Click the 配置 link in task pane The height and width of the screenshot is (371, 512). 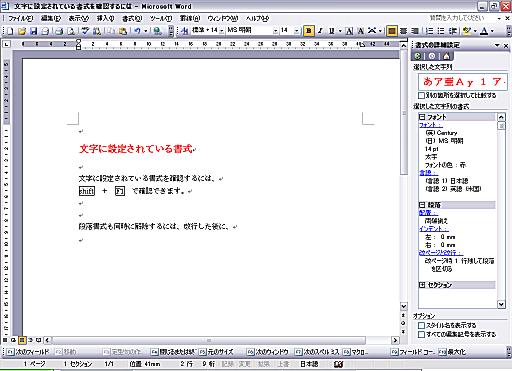(x=428, y=213)
